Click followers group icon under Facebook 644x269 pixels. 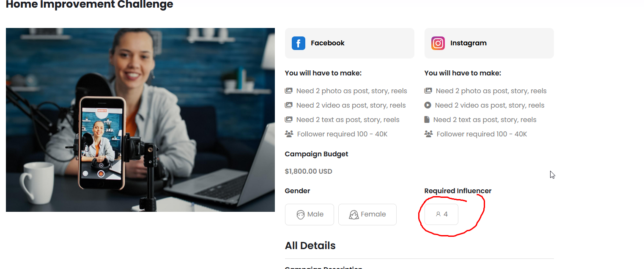point(289,134)
